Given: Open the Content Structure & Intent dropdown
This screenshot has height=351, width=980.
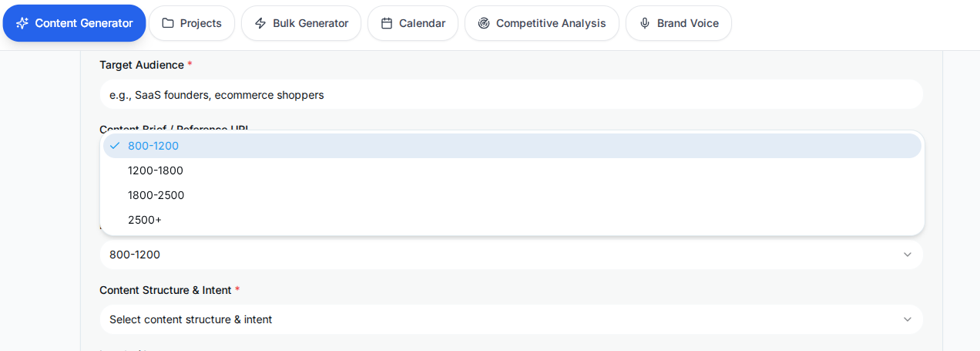Looking at the screenshot, I should [x=512, y=319].
